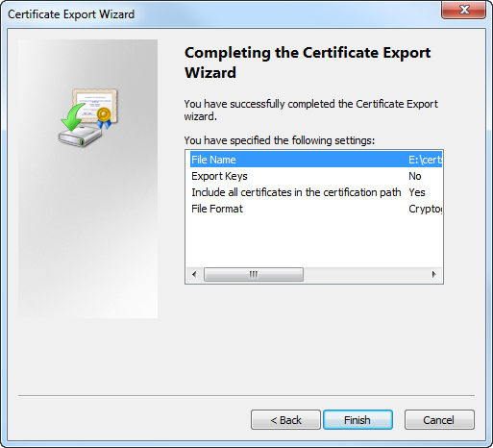493x448 pixels.
Task: Click the E:\cert file path value
Action: pos(425,160)
